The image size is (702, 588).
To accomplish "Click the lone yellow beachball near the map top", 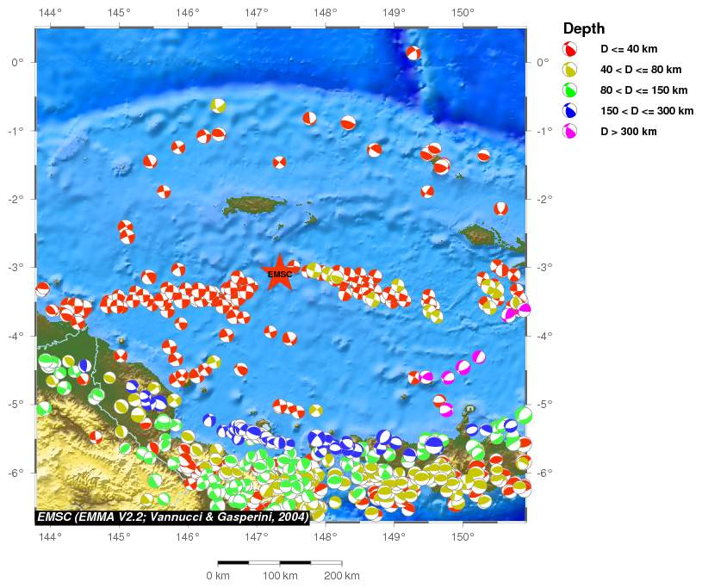I will (x=218, y=105).
